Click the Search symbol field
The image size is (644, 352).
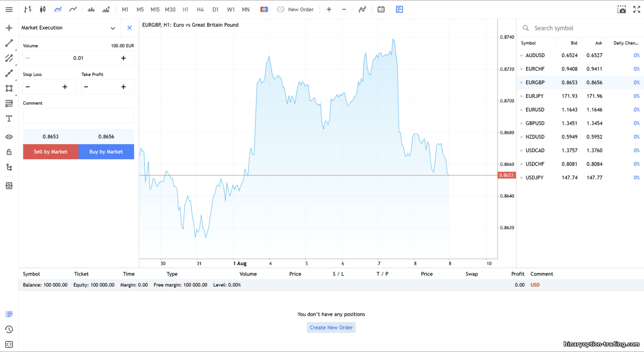pyautogui.click(x=580, y=28)
